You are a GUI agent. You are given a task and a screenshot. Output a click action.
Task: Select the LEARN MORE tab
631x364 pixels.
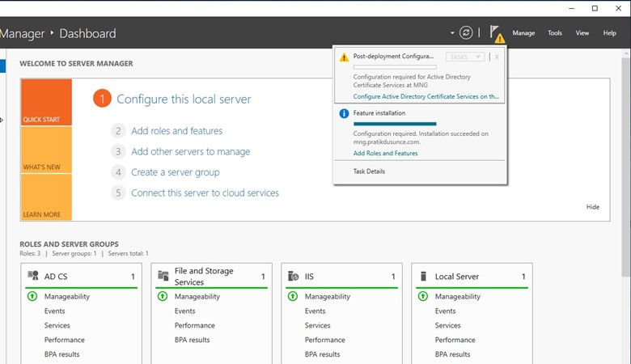coord(46,197)
